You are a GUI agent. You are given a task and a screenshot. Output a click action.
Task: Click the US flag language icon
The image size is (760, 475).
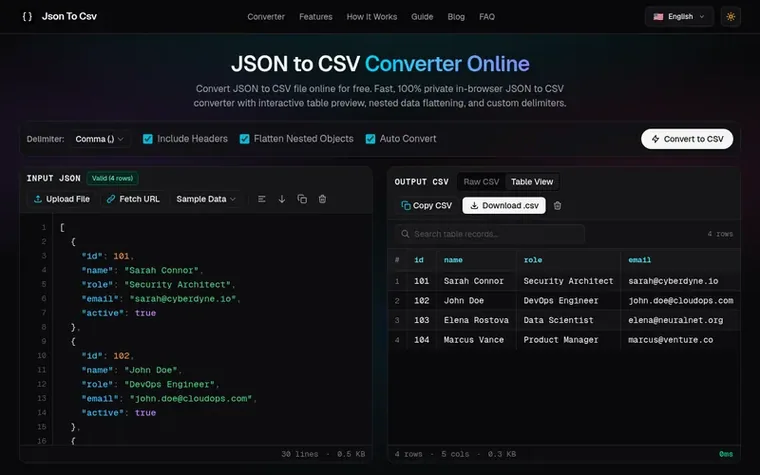658,16
